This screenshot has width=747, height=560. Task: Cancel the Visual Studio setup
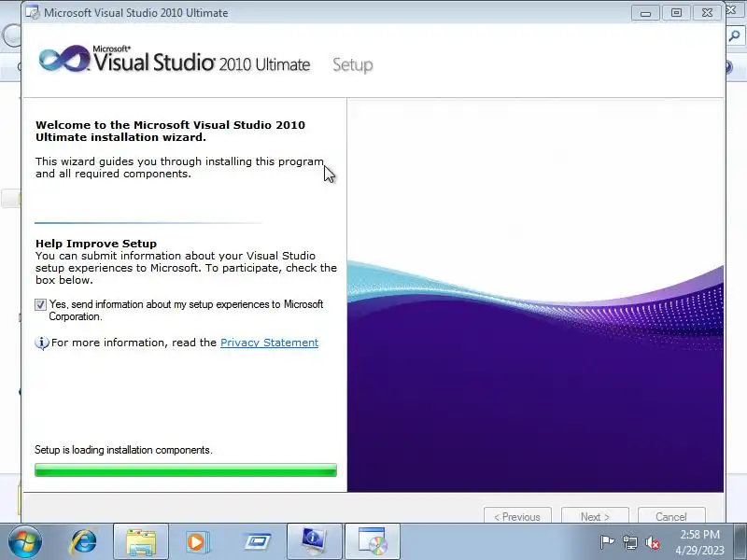coord(671,516)
